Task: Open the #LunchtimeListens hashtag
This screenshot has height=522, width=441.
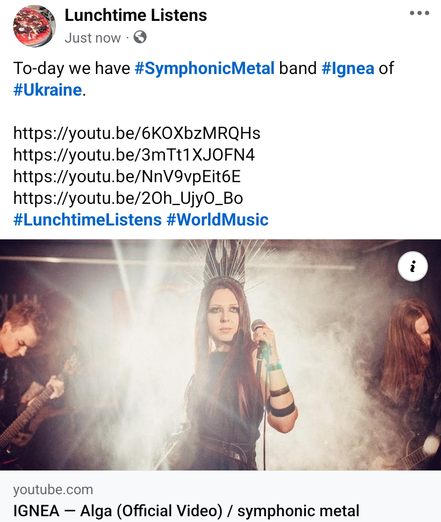Action: (x=87, y=220)
